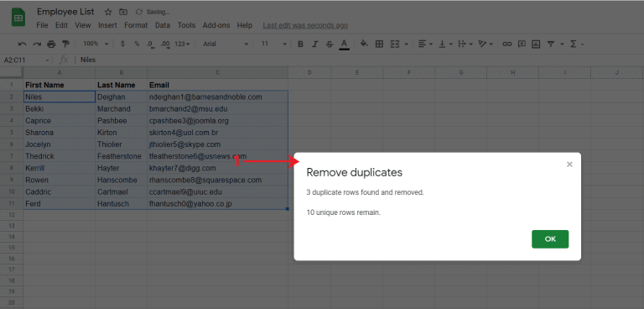Click the insert comment icon
Viewport: 644px width, 309px height.
[x=522, y=44]
